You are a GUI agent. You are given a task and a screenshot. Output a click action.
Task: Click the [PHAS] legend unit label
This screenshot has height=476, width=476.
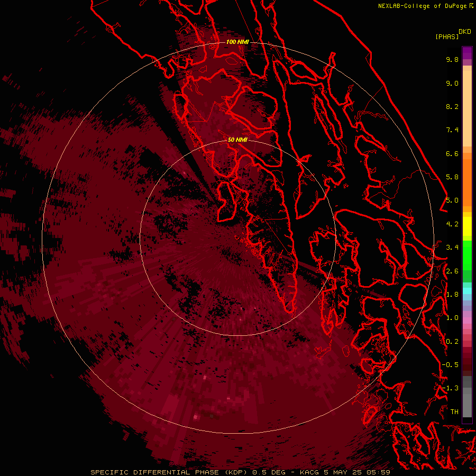(x=447, y=36)
